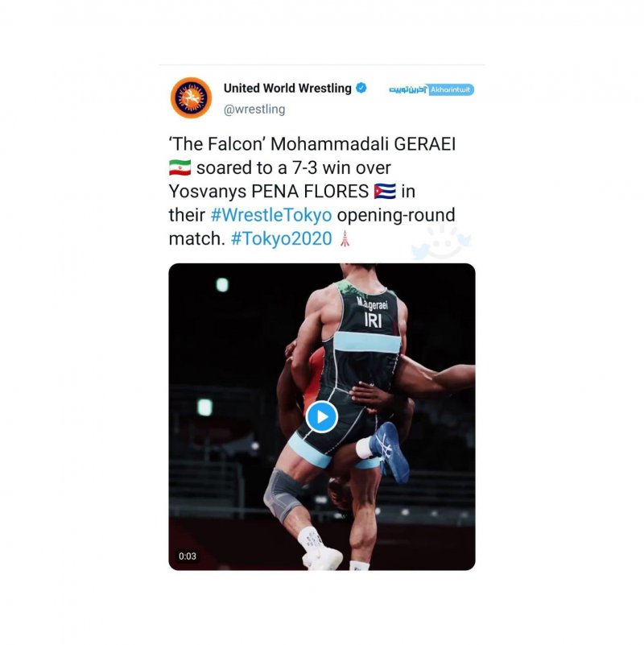
Task: Click the Tokyo Tower emoji
Action: tap(345, 238)
